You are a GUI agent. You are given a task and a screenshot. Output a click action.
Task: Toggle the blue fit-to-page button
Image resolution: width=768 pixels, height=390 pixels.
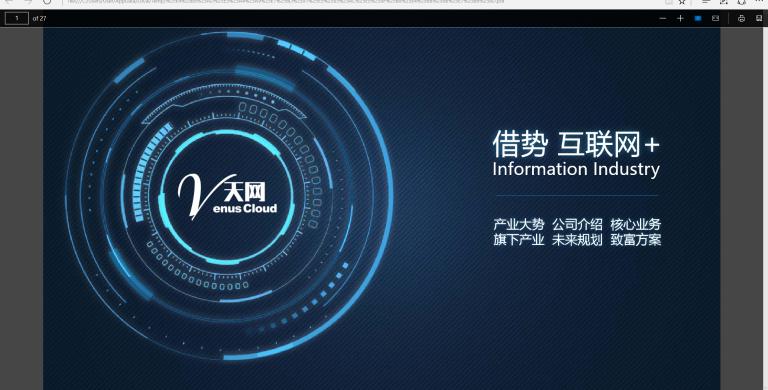(x=698, y=18)
